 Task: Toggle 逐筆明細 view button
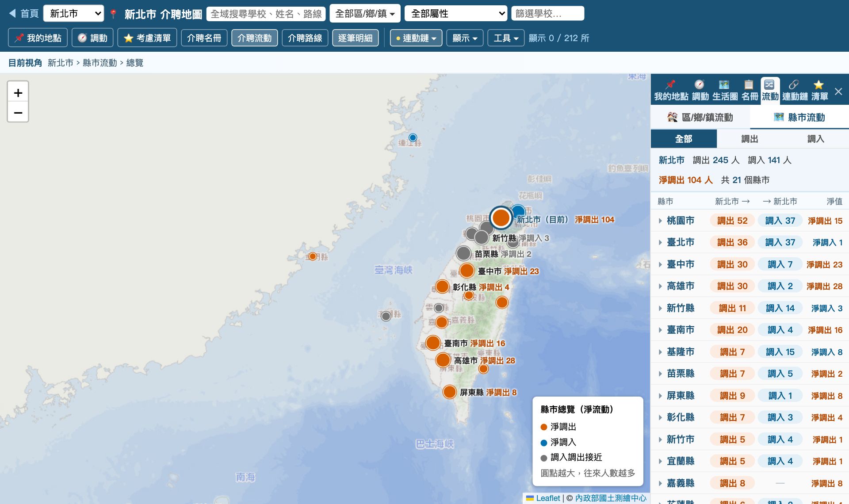coord(356,38)
